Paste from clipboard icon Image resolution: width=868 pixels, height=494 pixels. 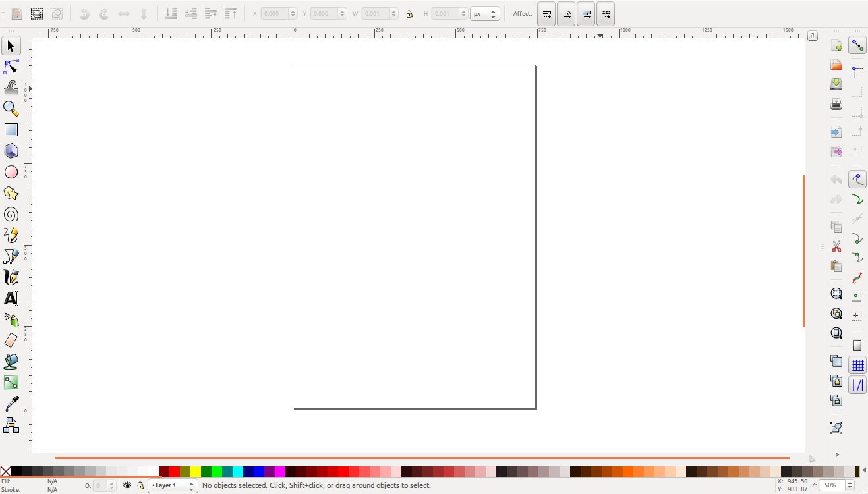point(836,266)
